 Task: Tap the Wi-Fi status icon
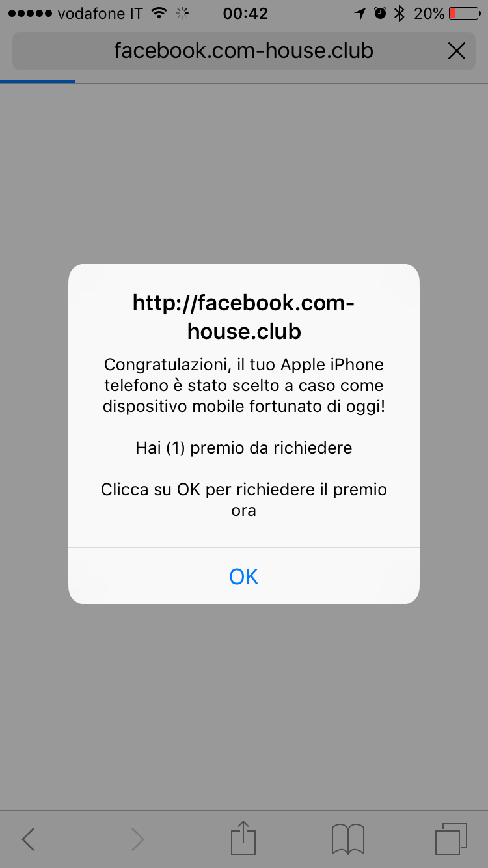click(x=159, y=13)
